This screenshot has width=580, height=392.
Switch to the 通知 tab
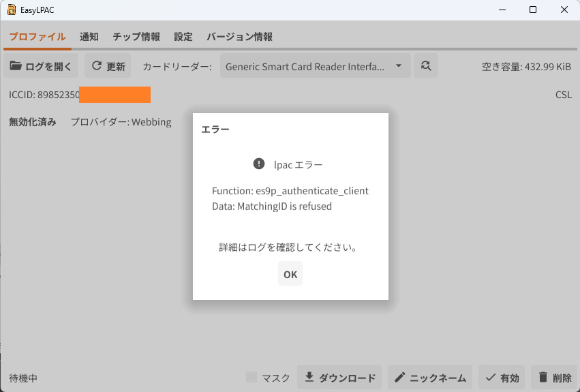point(89,37)
